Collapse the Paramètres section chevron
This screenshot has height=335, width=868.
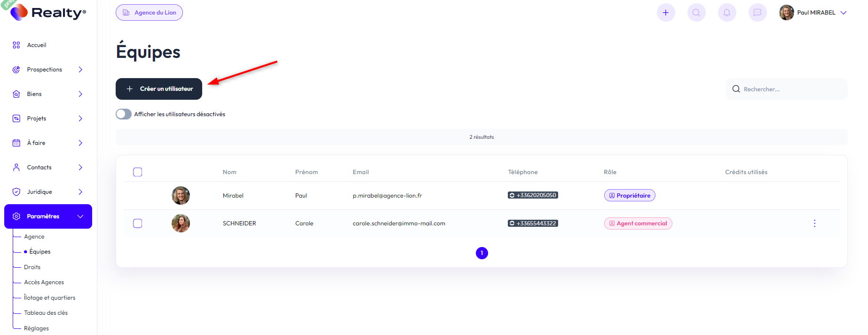tap(80, 216)
